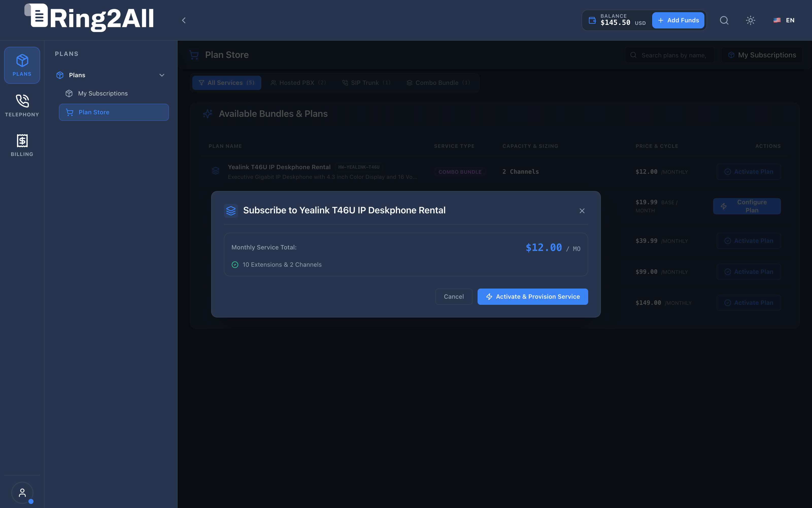812x508 pixels.
Task: Click Activate Plan for $39.99 row
Action: [749, 241]
